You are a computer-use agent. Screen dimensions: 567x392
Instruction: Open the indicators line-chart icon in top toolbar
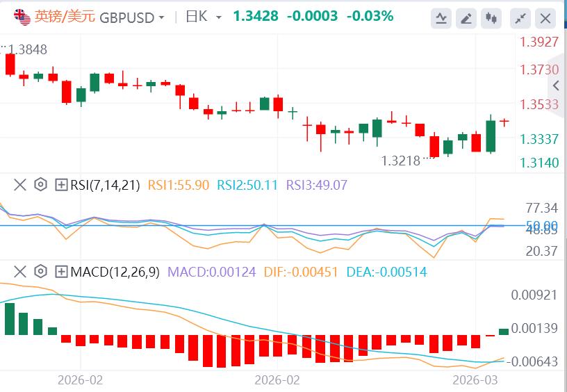click(x=441, y=18)
